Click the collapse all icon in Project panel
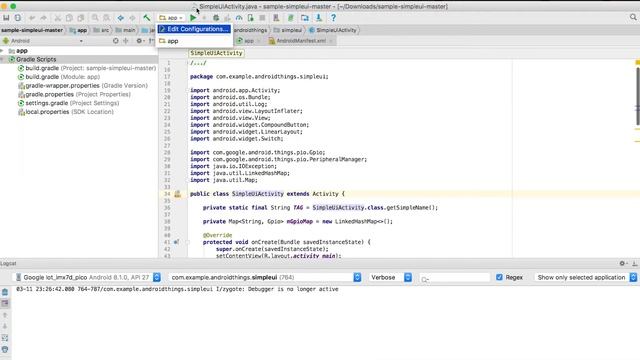Screen dimensions: 640x360 [x=126, y=41]
